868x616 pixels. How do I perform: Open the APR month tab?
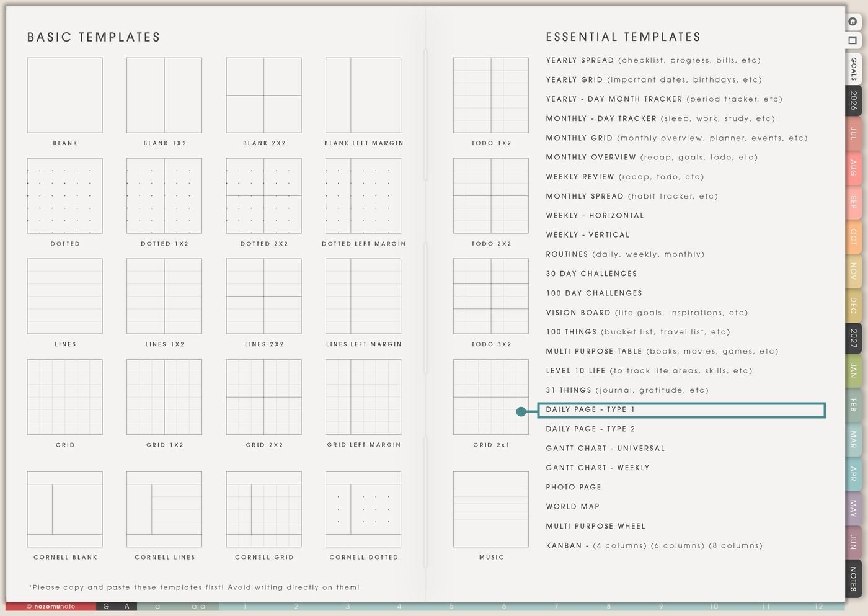click(853, 474)
